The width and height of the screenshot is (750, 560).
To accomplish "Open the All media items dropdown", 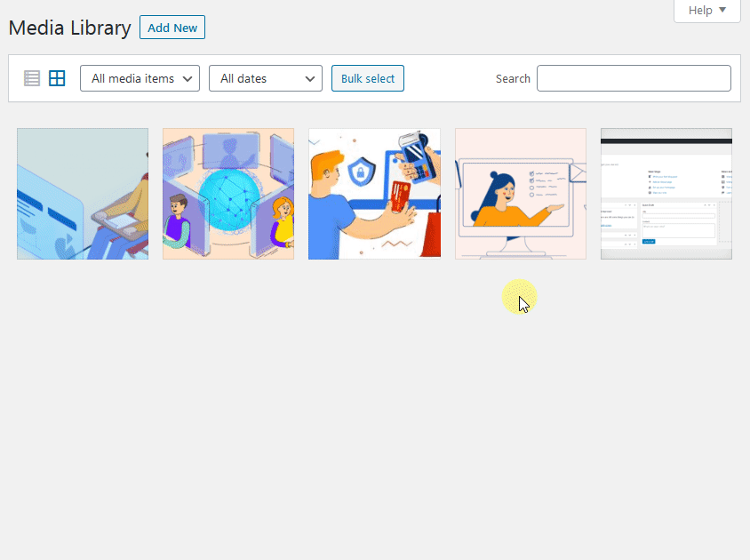I will [x=140, y=78].
